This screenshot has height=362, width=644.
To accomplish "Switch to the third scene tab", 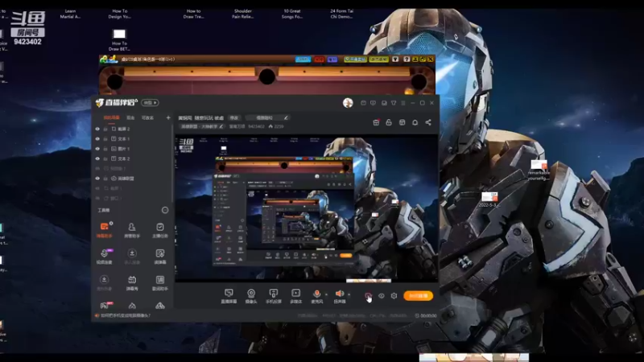I will click(147, 117).
